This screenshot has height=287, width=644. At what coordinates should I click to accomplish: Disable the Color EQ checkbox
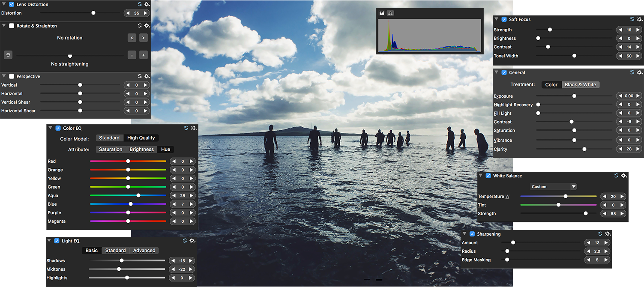coord(58,128)
